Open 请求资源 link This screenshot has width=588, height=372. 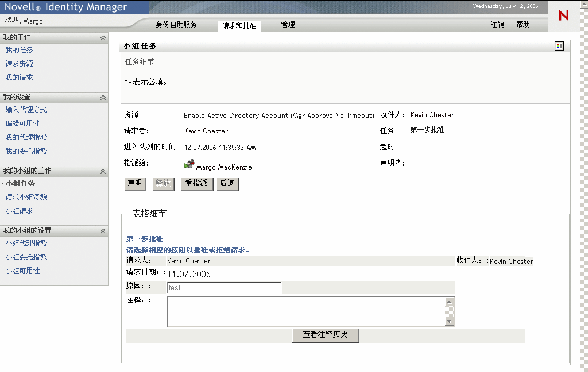click(x=19, y=64)
